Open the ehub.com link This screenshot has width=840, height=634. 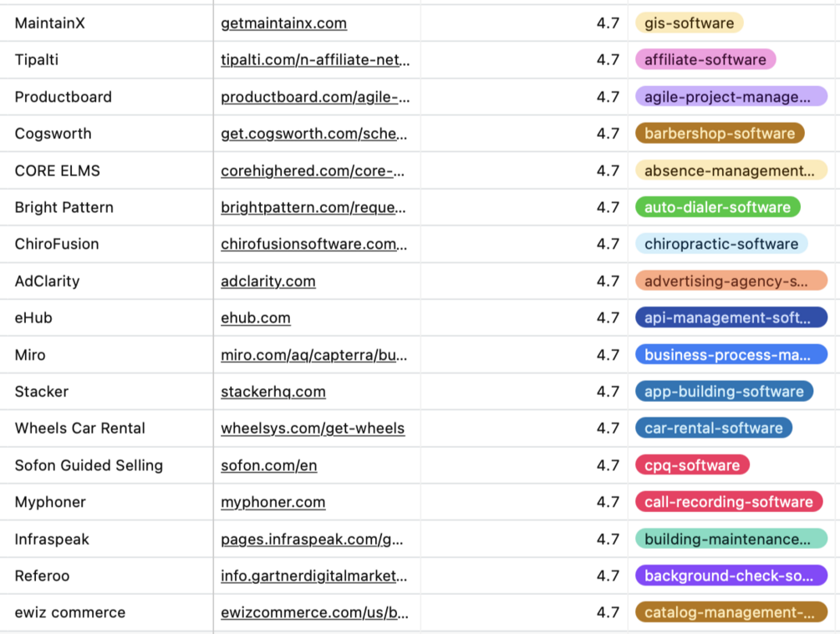pyautogui.click(x=256, y=317)
